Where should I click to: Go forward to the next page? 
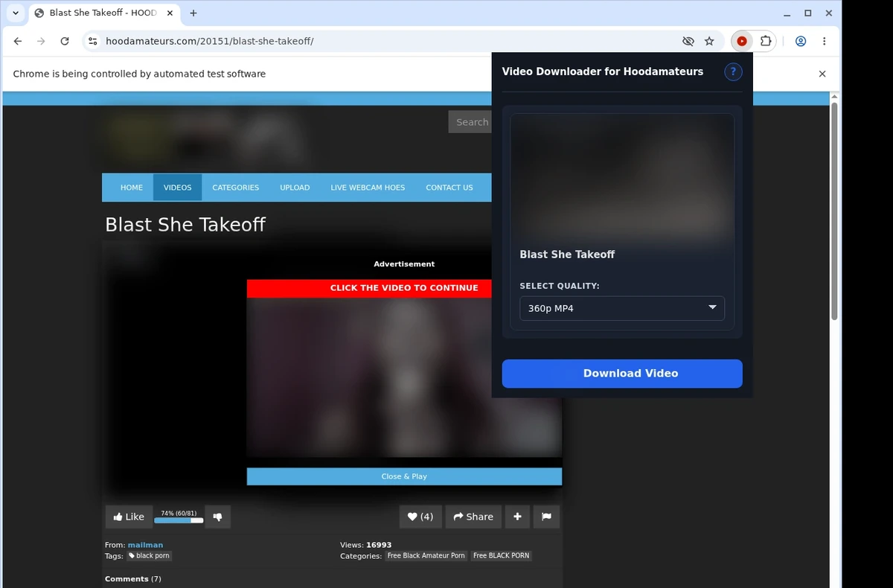[x=41, y=41]
